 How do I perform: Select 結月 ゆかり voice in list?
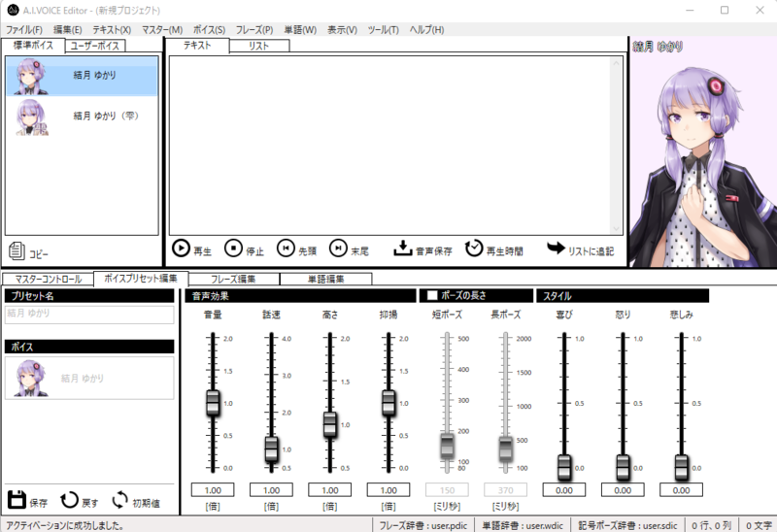click(x=82, y=76)
